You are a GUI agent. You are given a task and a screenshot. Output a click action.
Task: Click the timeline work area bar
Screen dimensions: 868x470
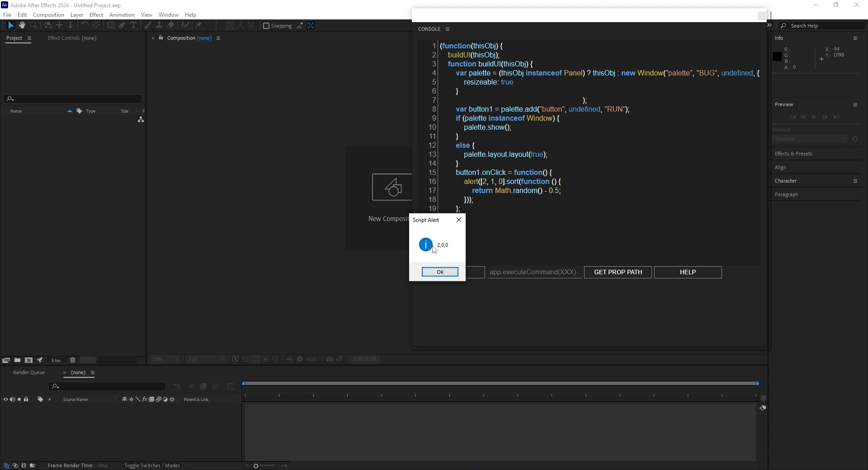tap(500, 384)
